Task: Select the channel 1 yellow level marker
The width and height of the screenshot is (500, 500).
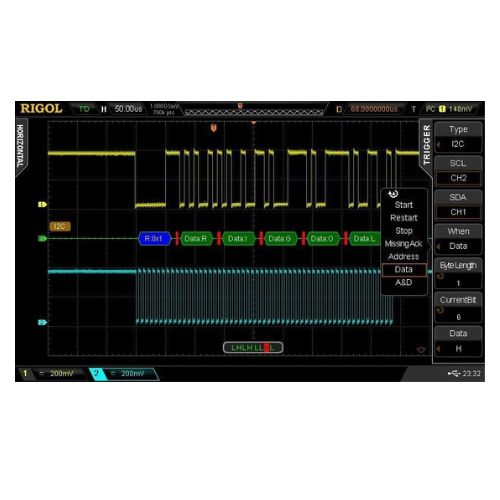Action: pos(42,204)
